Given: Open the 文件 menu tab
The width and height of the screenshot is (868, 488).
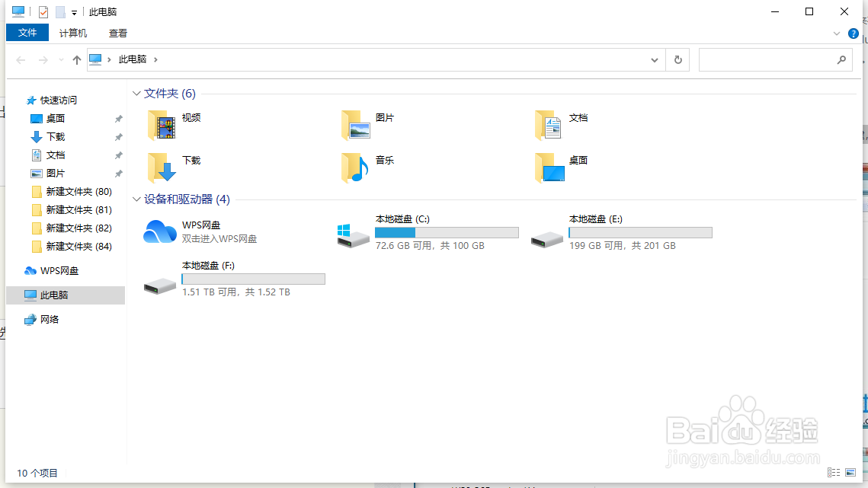Looking at the screenshot, I should pyautogui.click(x=27, y=33).
